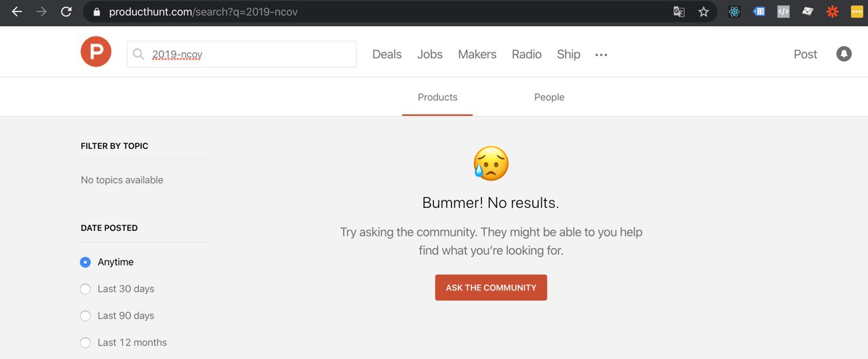
Task: Go to Product Hunt home via the logo
Action: pyautogui.click(x=96, y=51)
